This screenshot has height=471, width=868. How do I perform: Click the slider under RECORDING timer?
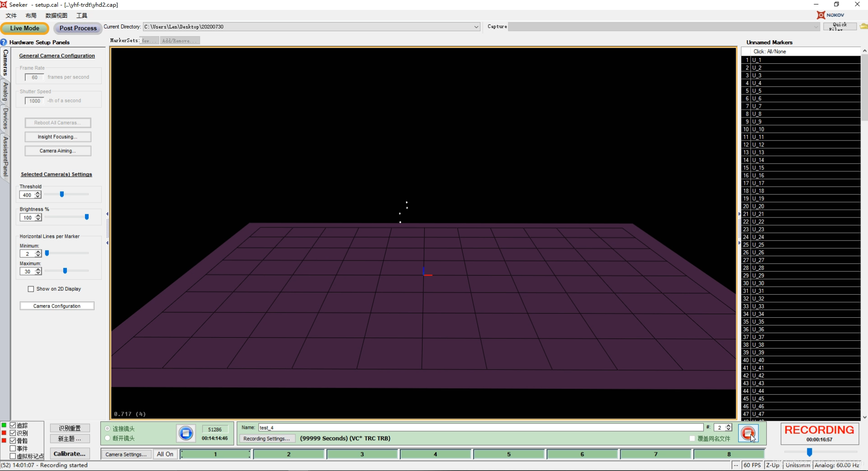point(810,452)
